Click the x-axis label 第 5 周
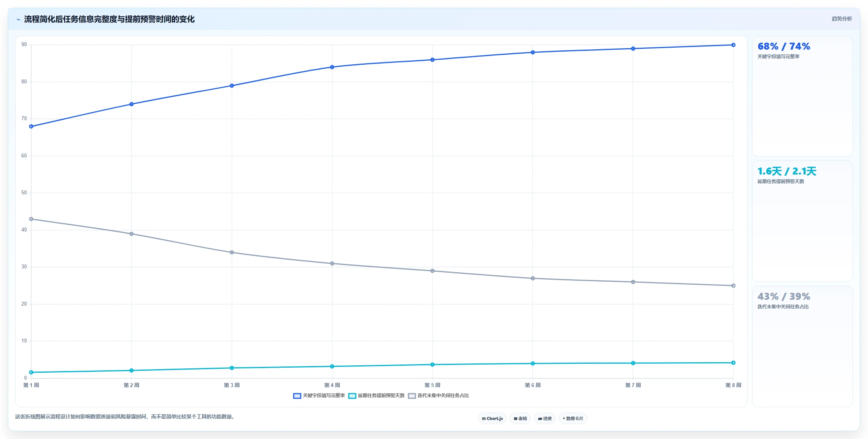 tap(432, 385)
